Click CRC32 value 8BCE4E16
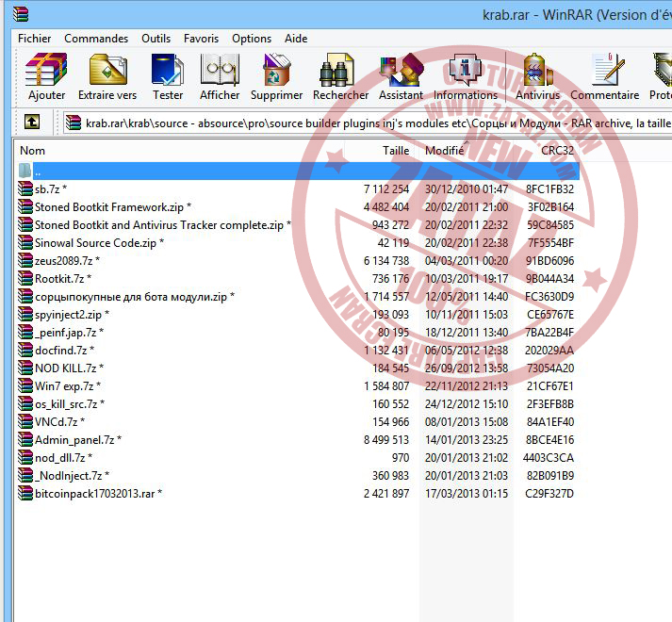 click(x=549, y=440)
